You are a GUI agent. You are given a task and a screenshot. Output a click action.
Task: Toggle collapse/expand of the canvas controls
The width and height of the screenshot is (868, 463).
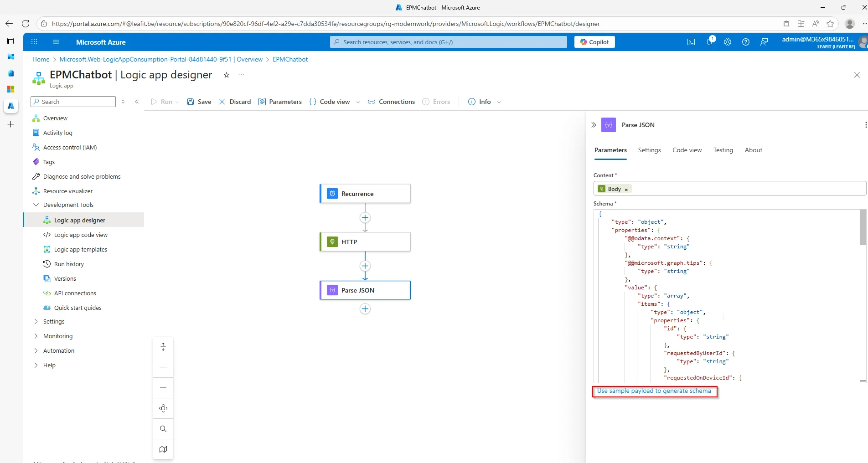click(x=163, y=347)
